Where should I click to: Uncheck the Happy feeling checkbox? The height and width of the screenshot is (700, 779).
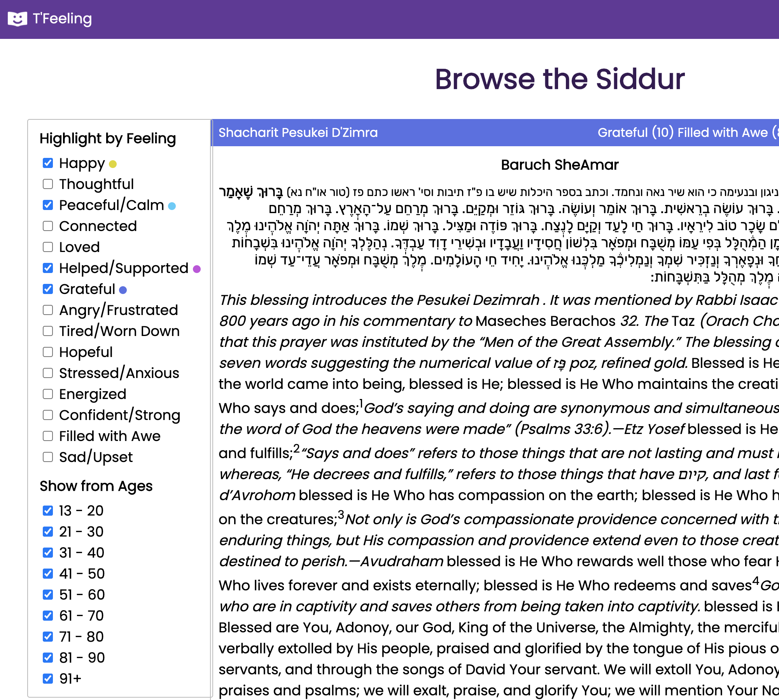[x=48, y=163]
